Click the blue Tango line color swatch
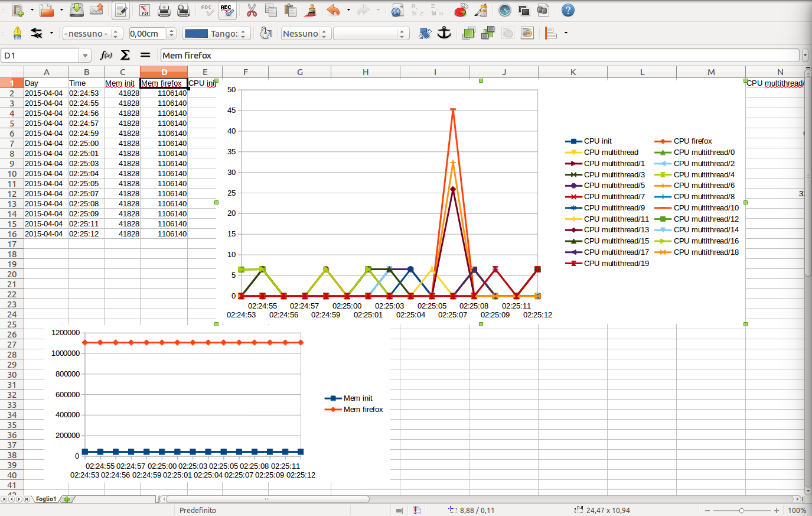Image resolution: width=812 pixels, height=516 pixels. [196, 34]
